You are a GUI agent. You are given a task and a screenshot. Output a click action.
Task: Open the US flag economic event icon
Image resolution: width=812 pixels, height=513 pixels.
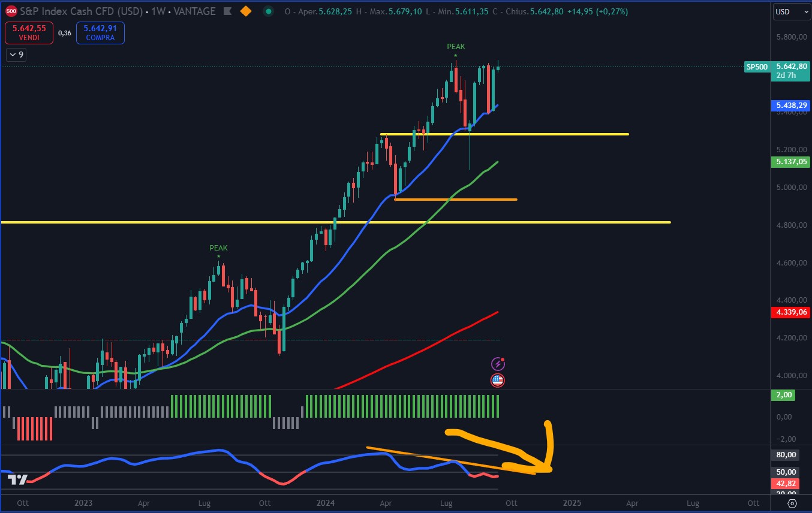point(498,380)
